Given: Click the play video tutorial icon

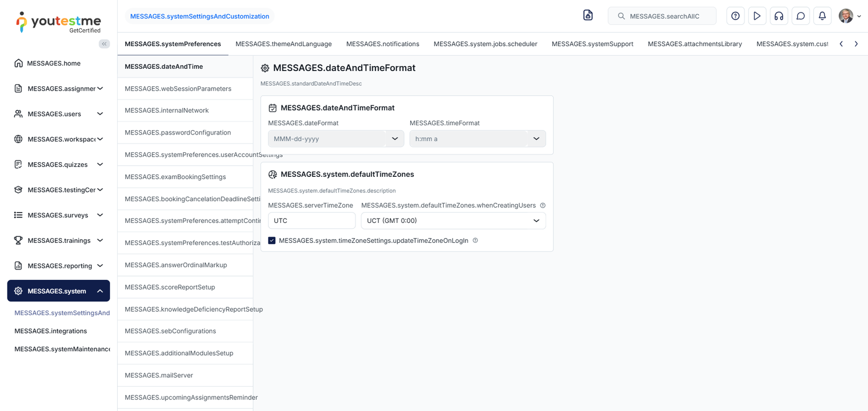Looking at the screenshot, I should point(757,16).
